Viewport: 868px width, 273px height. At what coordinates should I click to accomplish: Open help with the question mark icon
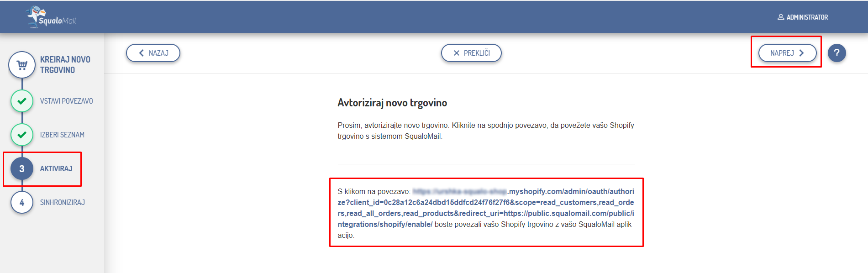point(836,53)
